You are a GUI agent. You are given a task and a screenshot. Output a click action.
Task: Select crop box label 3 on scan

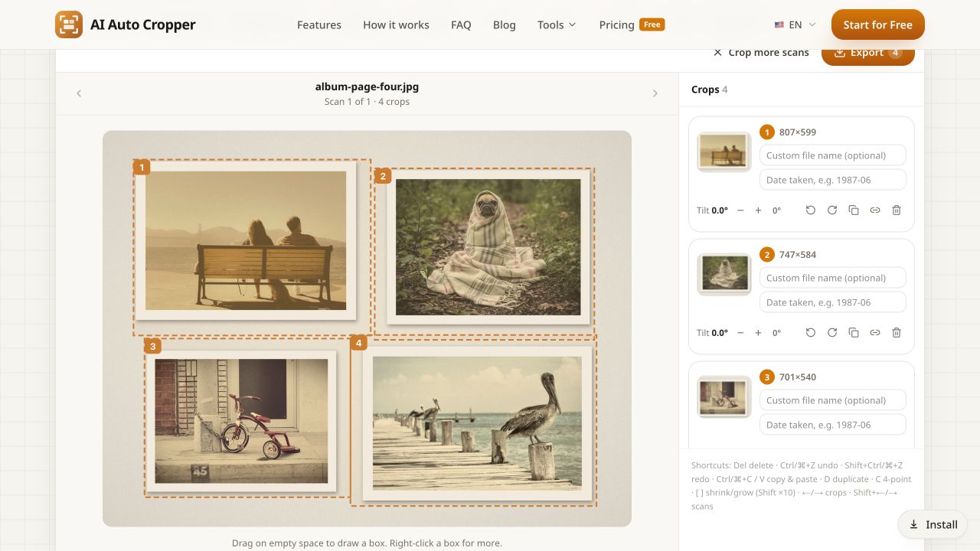(152, 346)
